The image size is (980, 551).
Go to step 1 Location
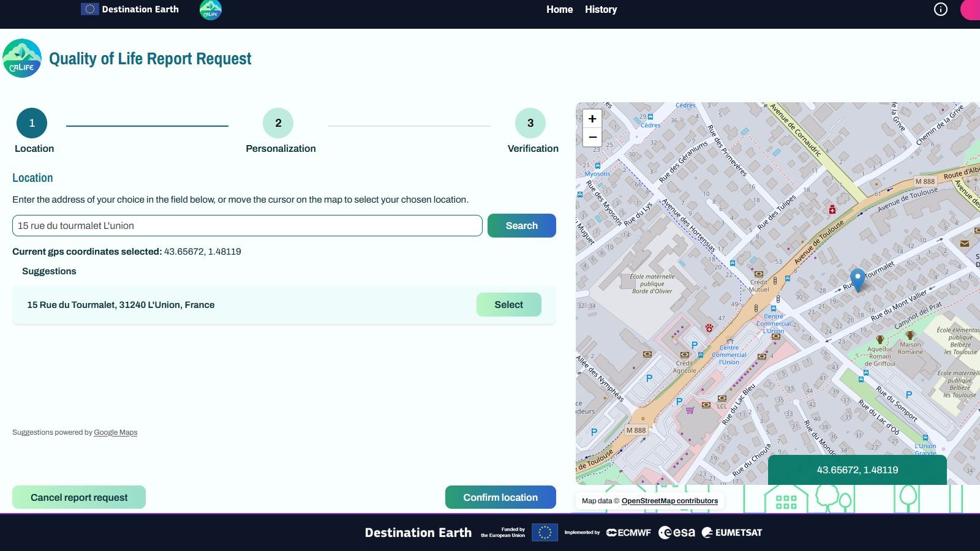(x=32, y=123)
